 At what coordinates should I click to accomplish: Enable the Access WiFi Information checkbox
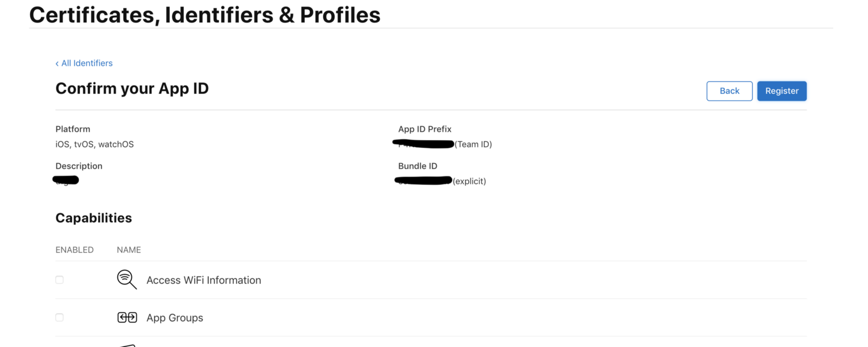coord(60,280)
